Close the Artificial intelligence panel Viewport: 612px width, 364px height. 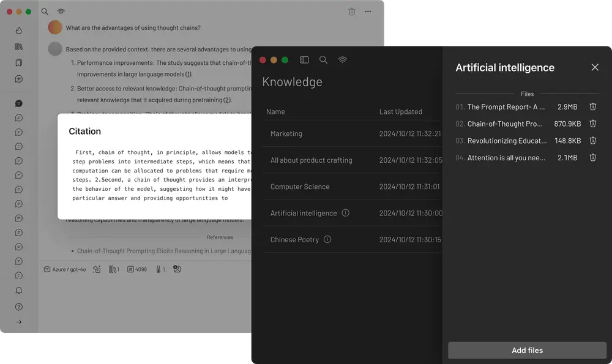[595, 67]
